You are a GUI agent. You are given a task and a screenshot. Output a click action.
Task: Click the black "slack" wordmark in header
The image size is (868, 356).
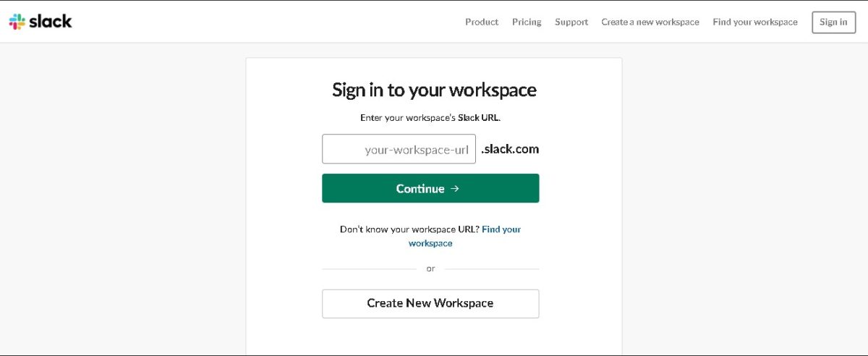click(50, 21)
